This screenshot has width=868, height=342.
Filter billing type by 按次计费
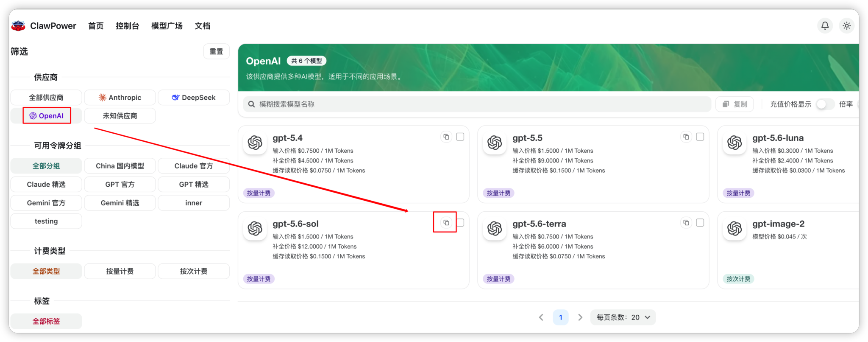(x=194, y=271)
